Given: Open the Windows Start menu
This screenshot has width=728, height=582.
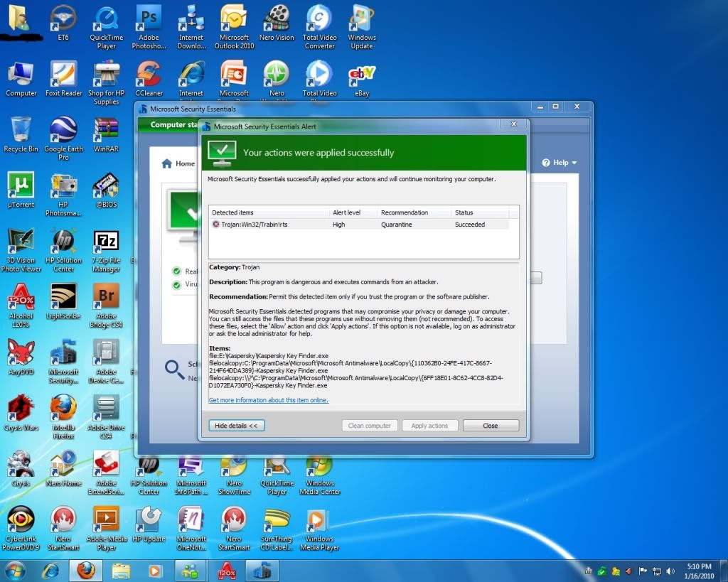Looking at the screenshot, I should [16, 571].
